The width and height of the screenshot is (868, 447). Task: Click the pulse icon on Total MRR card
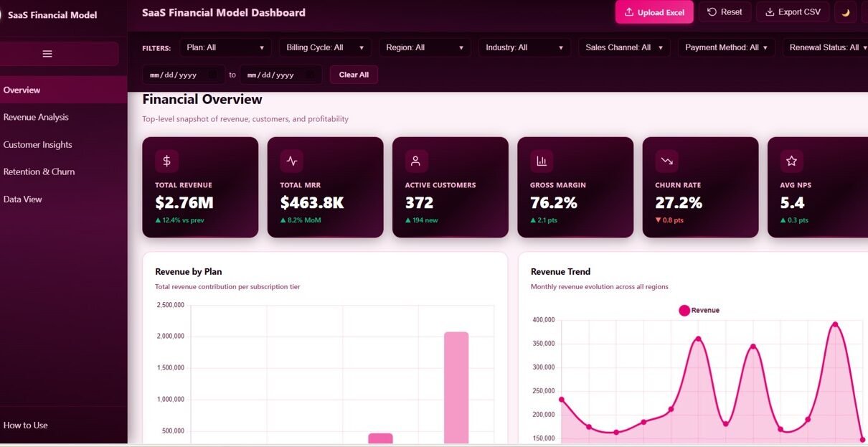[291, 161]
